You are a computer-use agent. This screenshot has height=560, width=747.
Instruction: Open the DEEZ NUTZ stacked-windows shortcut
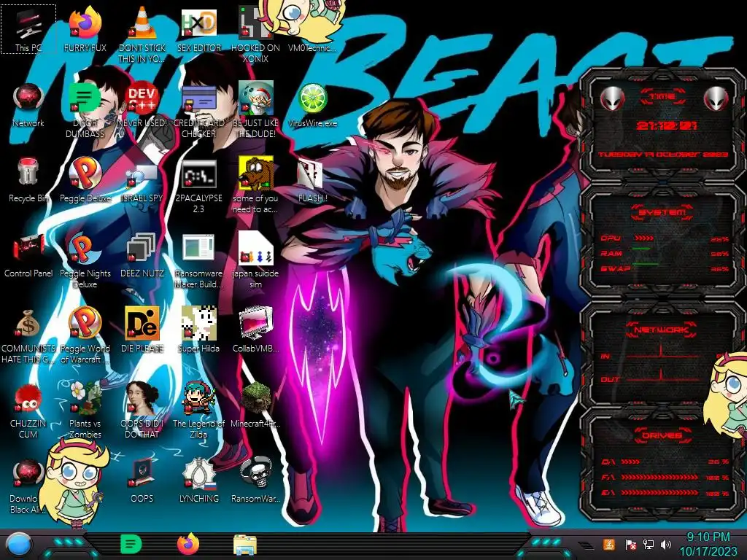coord(142,255)
